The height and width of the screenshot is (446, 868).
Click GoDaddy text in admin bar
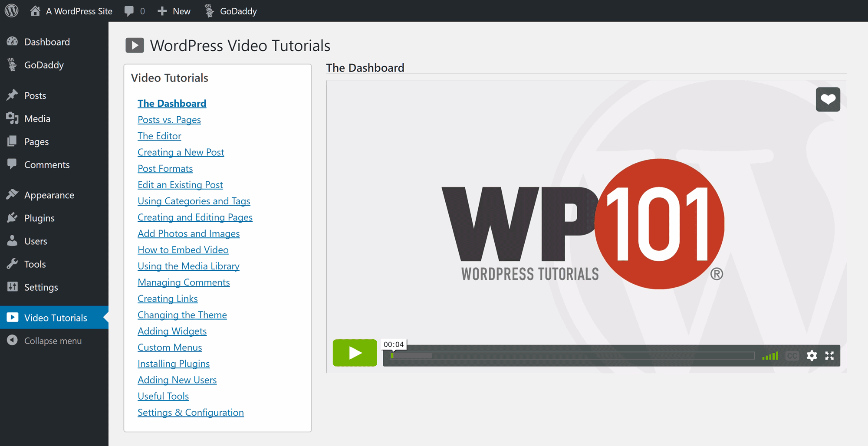click(238, 11)
